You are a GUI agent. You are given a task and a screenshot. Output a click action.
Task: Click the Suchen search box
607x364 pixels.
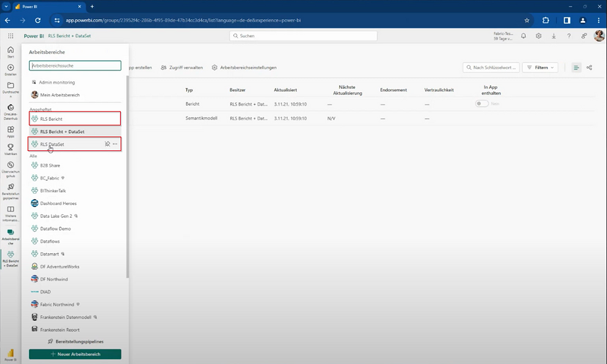[x=303, y=35]
